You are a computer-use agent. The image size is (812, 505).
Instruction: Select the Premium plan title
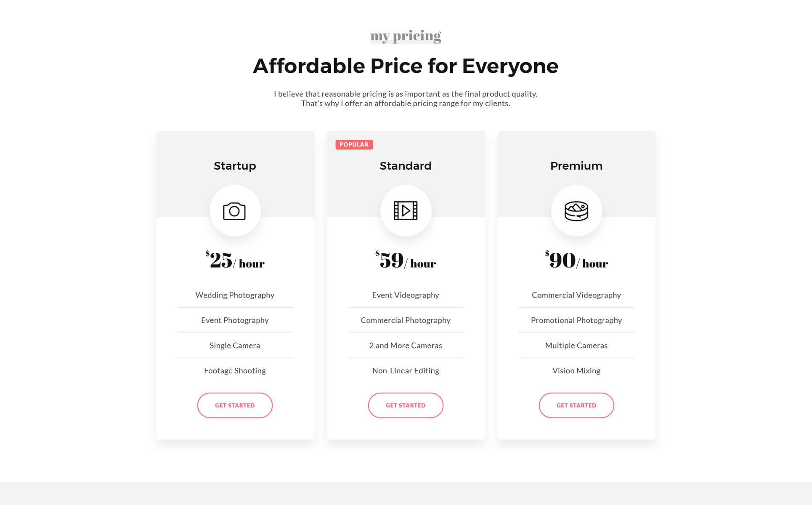(x=576, y=166)
